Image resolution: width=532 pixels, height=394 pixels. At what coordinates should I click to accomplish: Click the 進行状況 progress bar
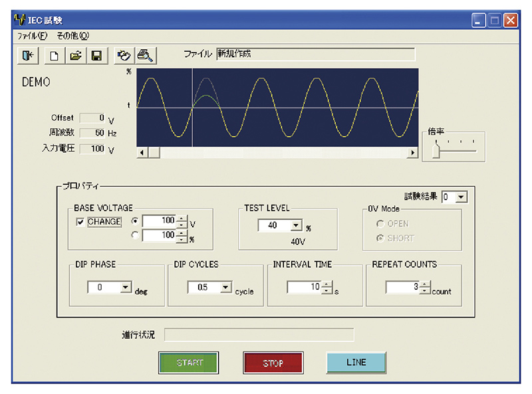point(259,335)
